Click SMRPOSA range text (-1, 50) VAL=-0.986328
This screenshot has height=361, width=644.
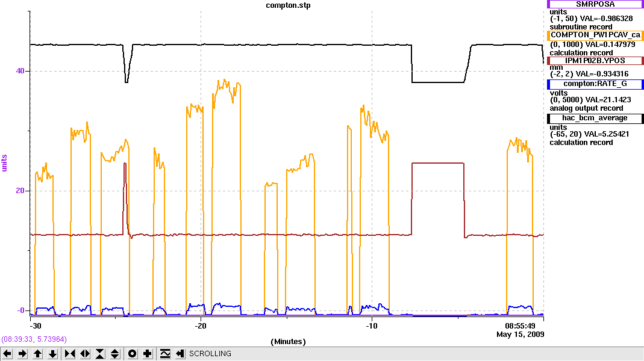coord(591,19)
